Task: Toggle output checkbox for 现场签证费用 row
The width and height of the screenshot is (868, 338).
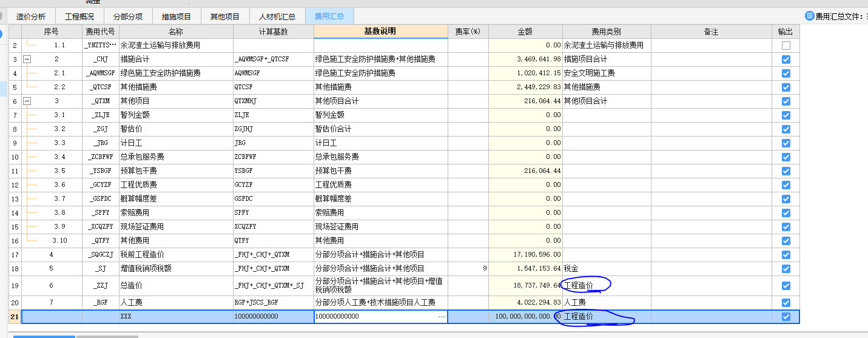Action: 786,227
